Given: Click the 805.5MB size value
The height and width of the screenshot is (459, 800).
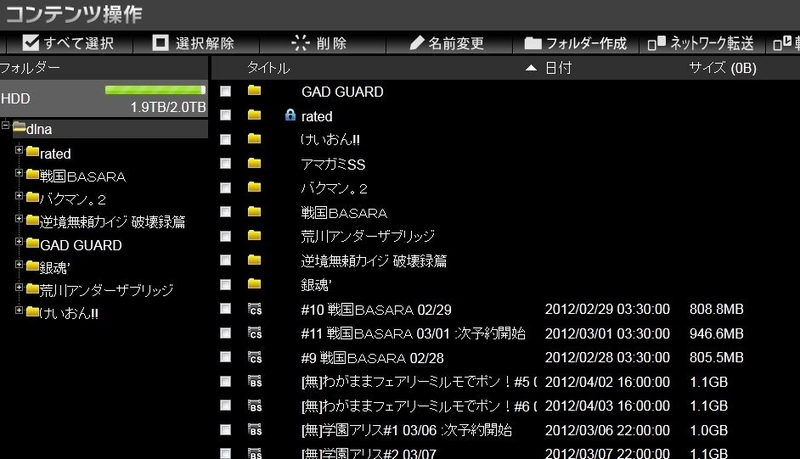Looking at the screenshot, I should coord(716,358).
